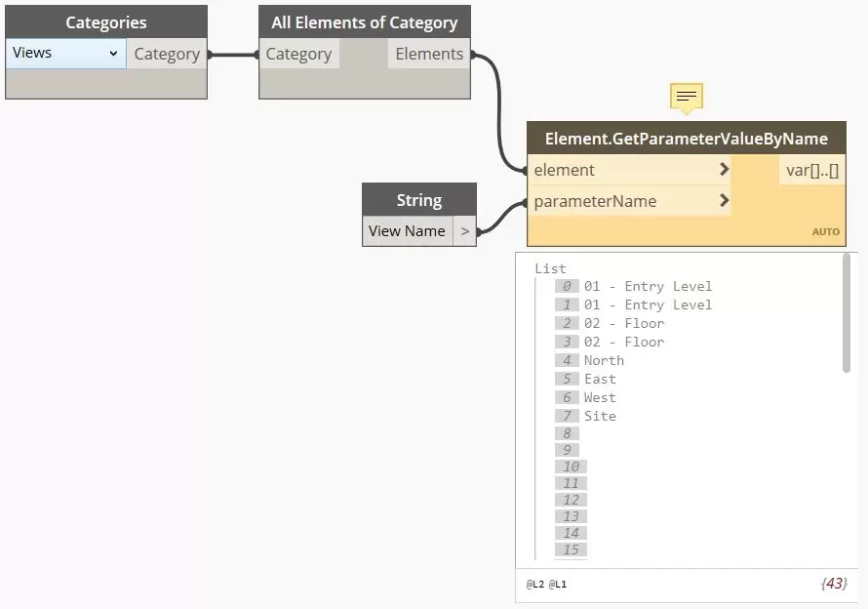This screenshot has height=609, width=868.
Task: Click the element port's chevron arrow
Action: pos(724,170)
